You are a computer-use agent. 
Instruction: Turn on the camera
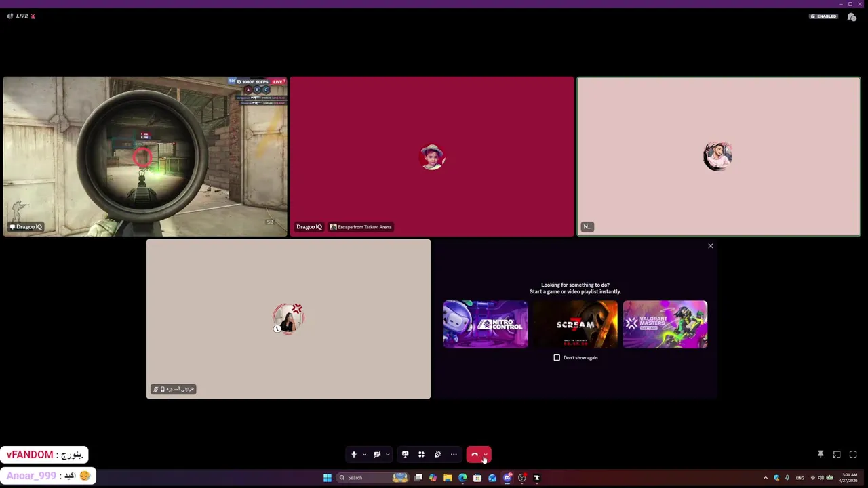[377, 455]
